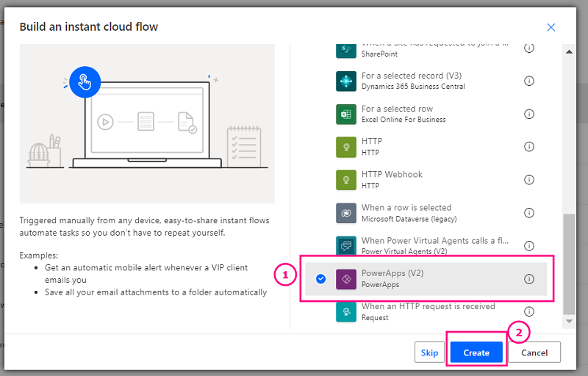588x376 pixels.
Task: Choose the For a selected row trigger
Action: 397,109
